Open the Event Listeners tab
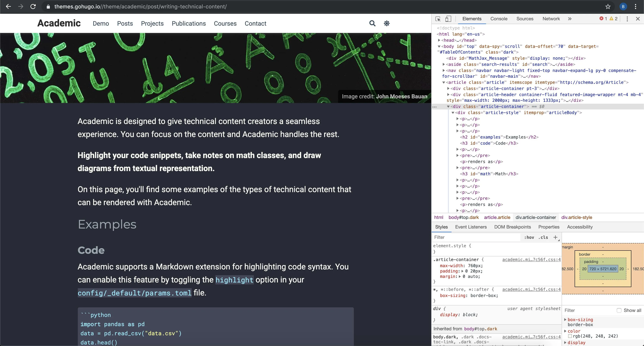Image resolution: width=644 pixels, height=346 pixels. [x=471, y=227]
